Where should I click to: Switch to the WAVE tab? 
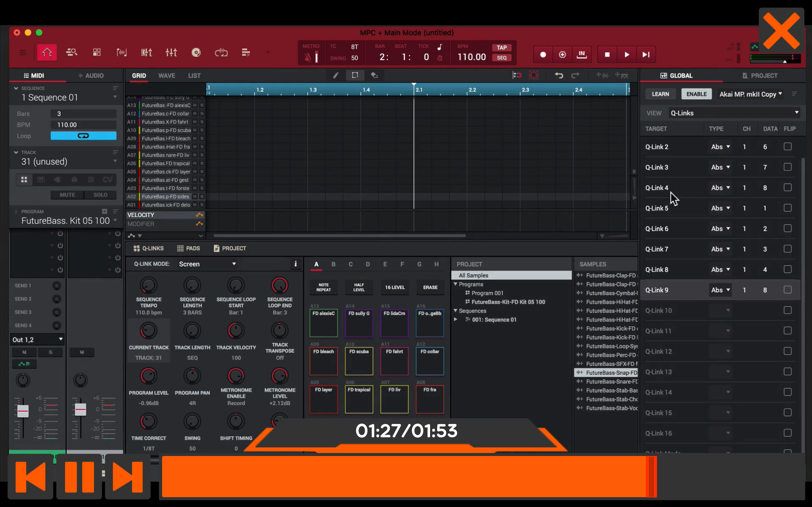click(x=167, y=75)
